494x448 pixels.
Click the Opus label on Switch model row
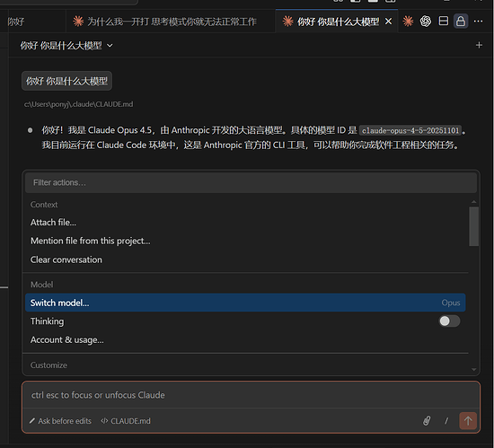pos(451,303)
